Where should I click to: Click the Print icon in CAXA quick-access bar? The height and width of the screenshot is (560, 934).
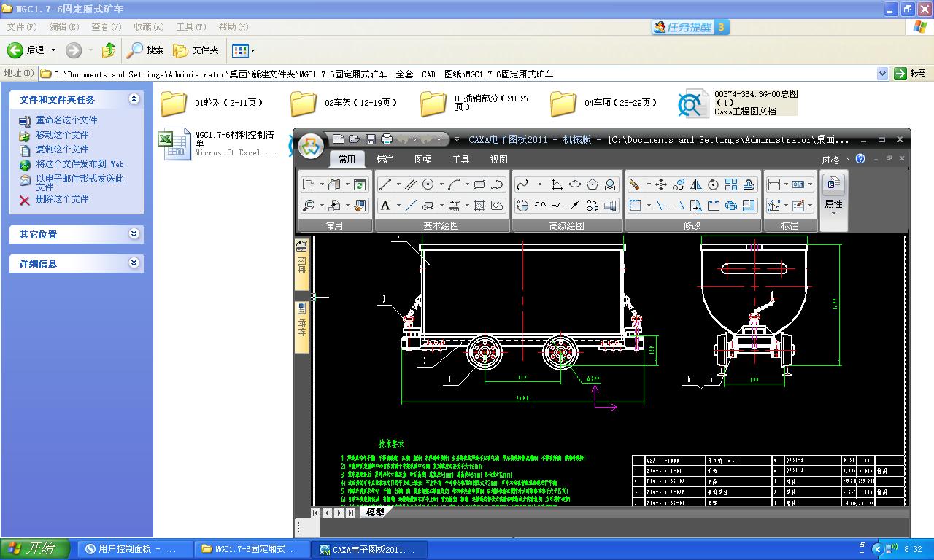click(387, 139)
